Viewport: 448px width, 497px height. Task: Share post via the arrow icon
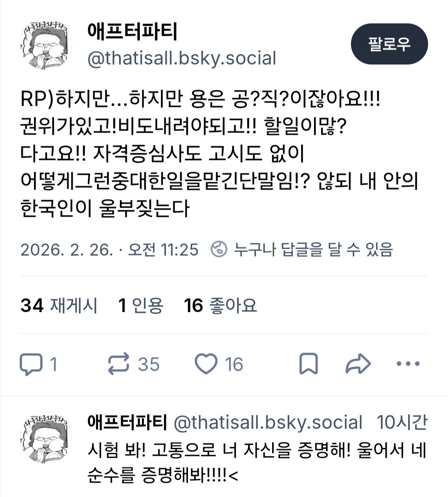[x=358, y=364]
